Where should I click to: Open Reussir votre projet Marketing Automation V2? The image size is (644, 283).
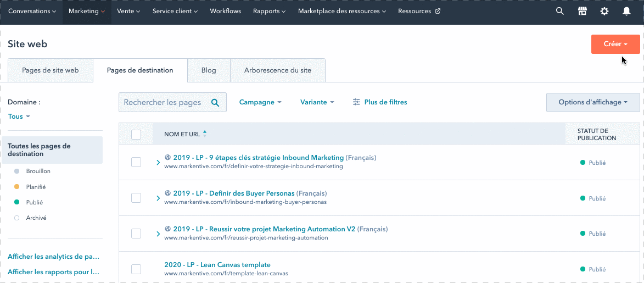click(264, 229)
